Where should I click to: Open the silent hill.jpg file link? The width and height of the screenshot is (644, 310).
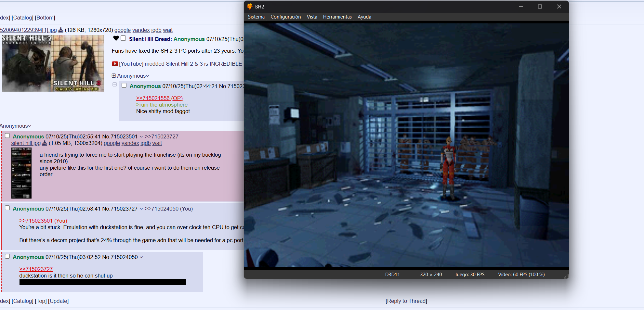point(26,143)
